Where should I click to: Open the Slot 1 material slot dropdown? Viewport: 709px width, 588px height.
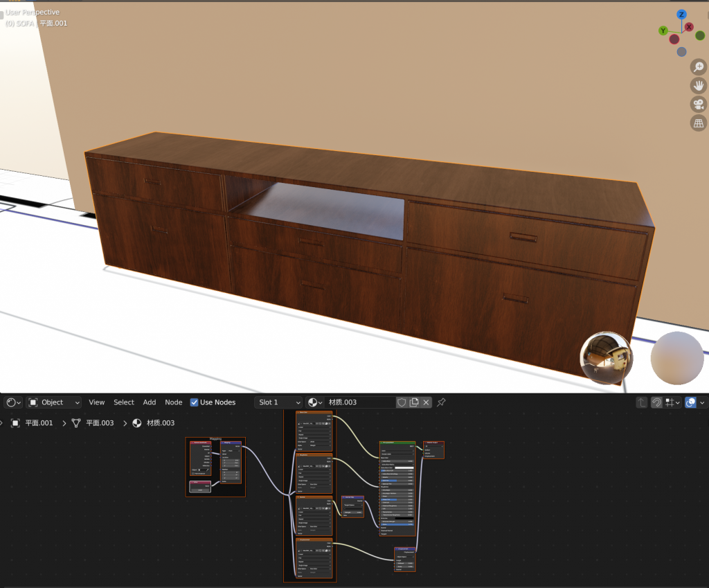278,402
